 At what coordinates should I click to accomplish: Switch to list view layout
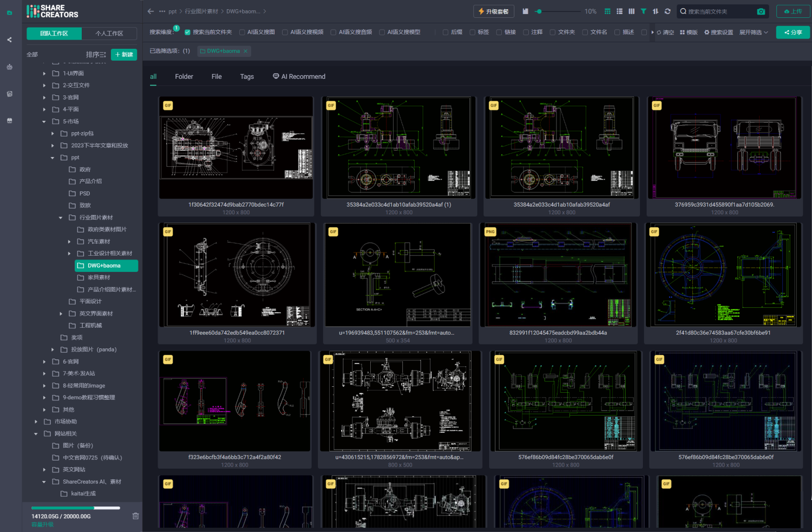coord(619,11)
